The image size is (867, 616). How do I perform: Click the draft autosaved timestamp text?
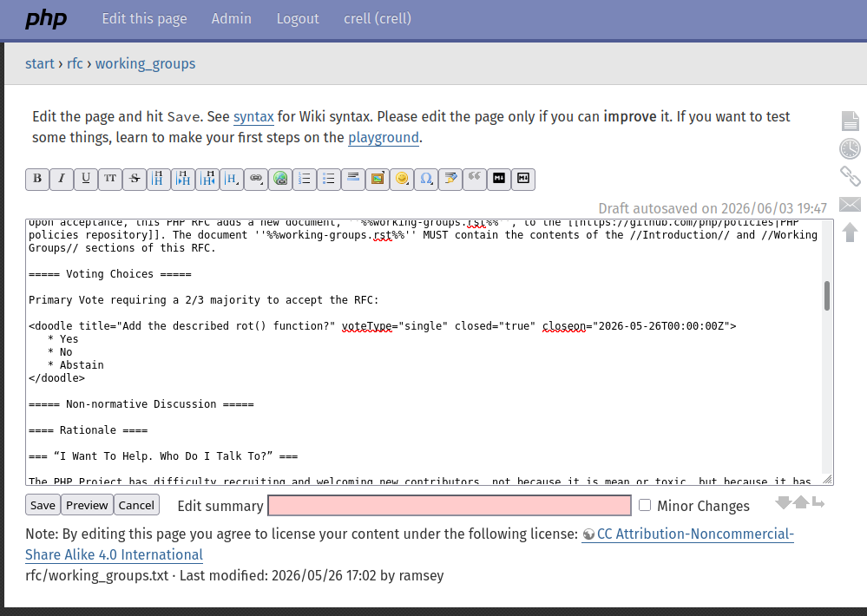(713, 208)
